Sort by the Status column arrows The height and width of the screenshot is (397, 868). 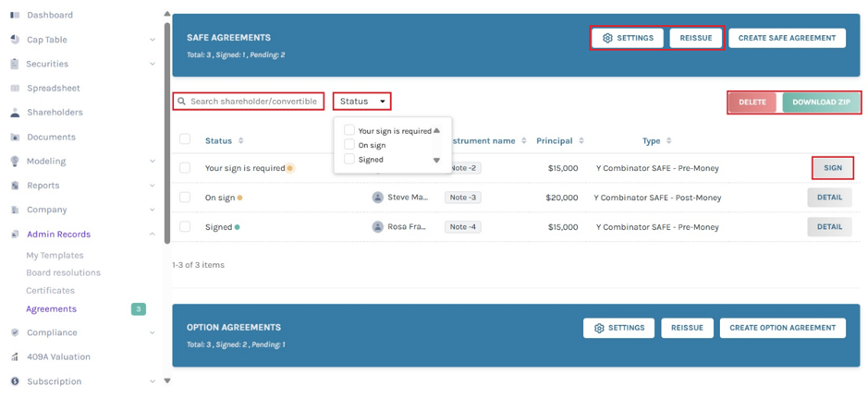pos(240,141)
